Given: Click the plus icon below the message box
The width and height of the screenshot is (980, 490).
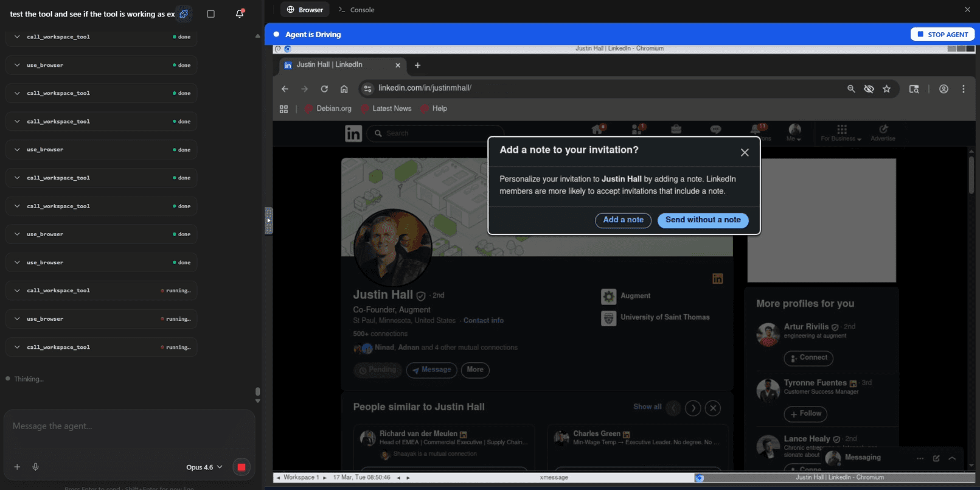Looking at the screenshot, I should coord(17,467).
